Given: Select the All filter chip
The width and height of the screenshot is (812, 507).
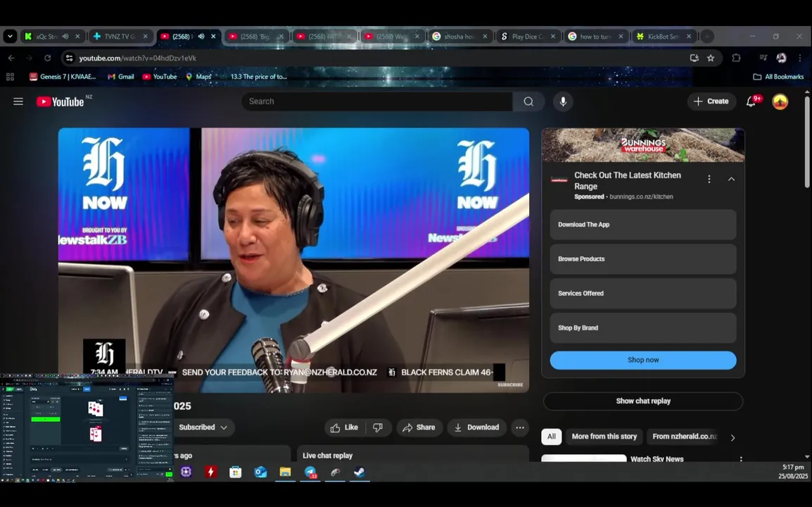Looking at the screenshot, I should (552, 437).
